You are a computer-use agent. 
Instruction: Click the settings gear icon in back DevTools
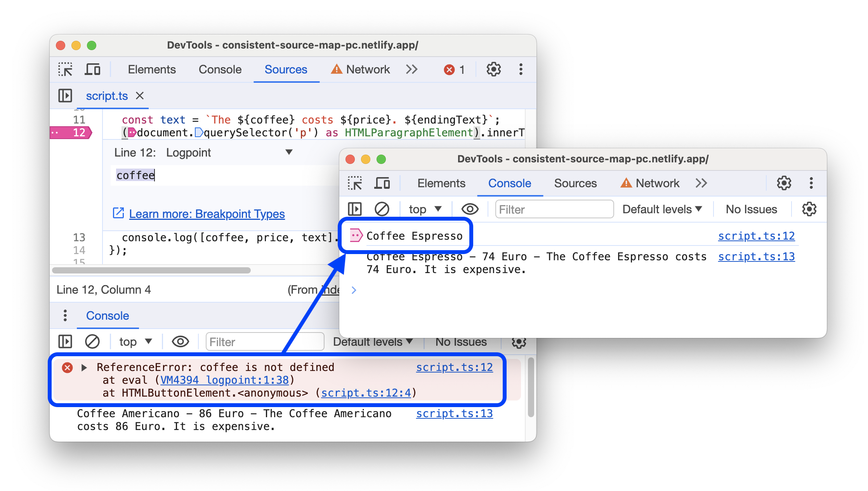[x=489, y=69]
